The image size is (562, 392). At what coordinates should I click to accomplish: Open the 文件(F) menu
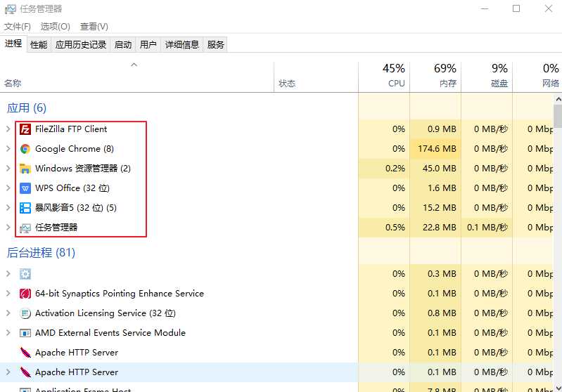(x=17, y=27)
